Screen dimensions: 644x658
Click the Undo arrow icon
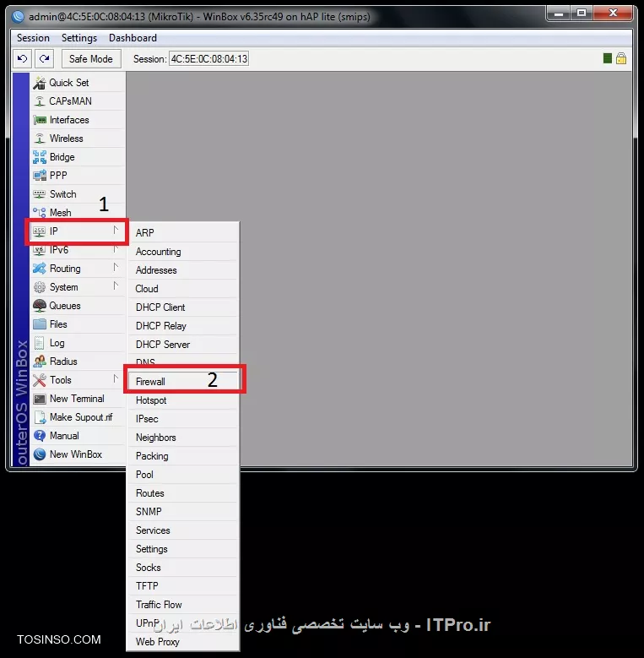(x=22, y=59)
